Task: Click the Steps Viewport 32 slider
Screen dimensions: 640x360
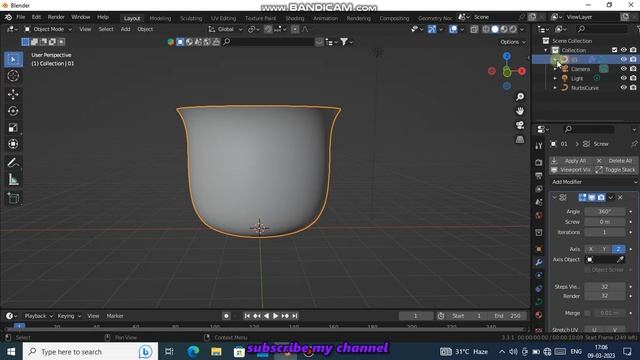Action: pyautogui.click(x=604, y=287)
